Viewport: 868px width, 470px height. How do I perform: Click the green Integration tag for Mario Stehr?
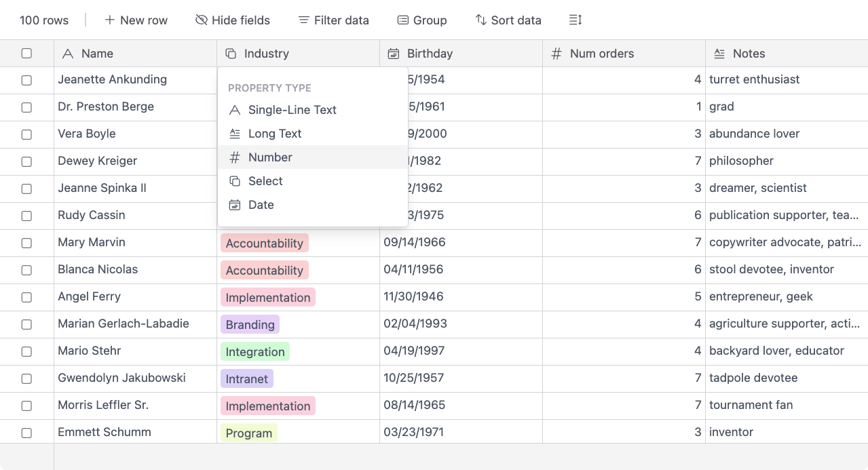coord(255,351)
